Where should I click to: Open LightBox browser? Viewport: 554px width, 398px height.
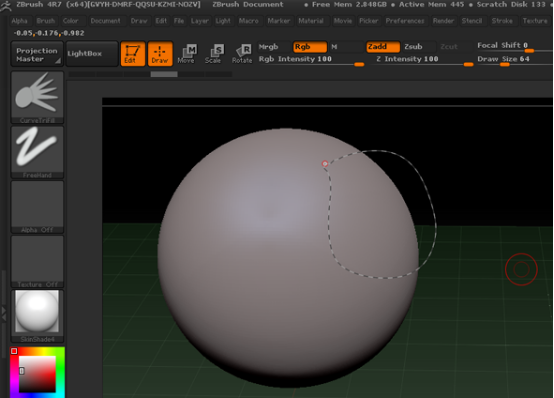point(92,54)
